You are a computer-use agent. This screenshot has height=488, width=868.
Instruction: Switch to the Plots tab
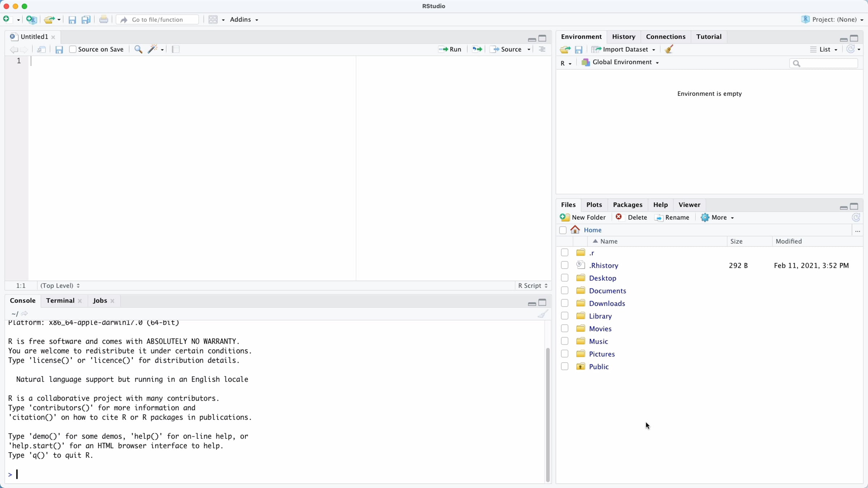pos(594,205)
